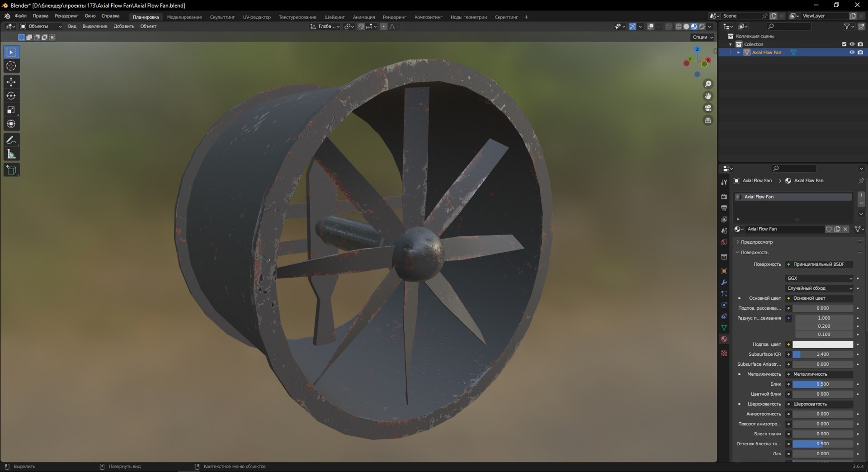Toggle proportional editing button
The width and height of the screenshot is (868, 472).
(383, 27)
